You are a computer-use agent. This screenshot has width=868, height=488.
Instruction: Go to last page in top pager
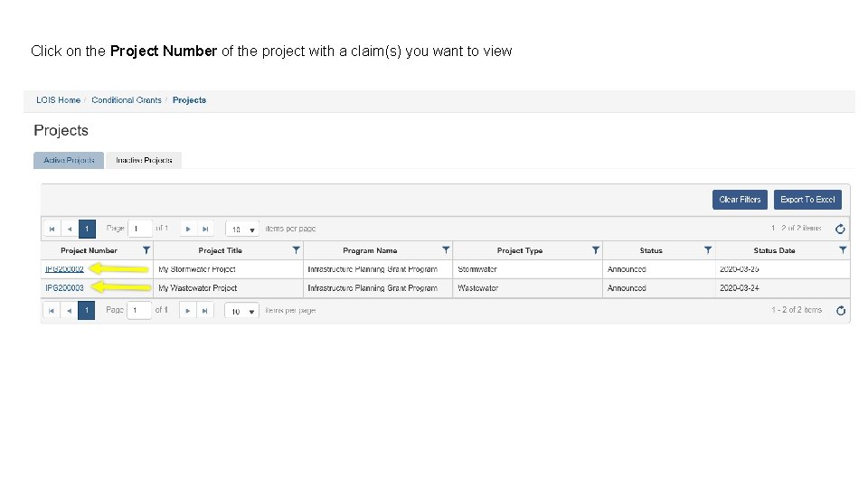point(205,229)
